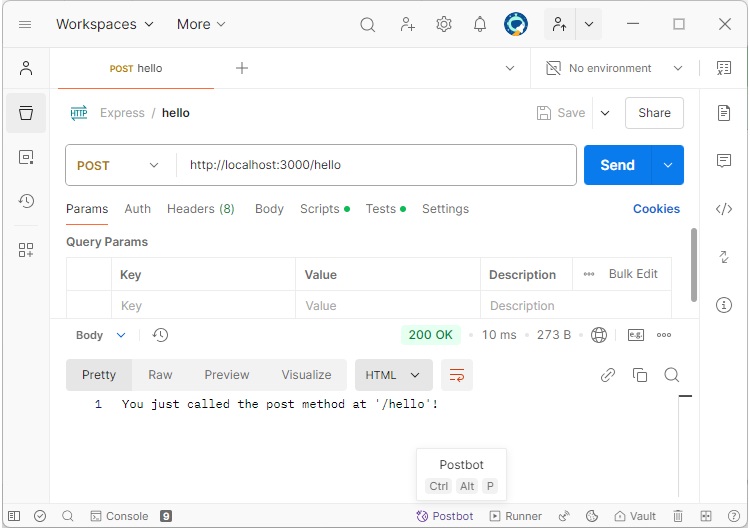Click the blue Send button
This screenshot has height=528, width=750.
point(617,165)
